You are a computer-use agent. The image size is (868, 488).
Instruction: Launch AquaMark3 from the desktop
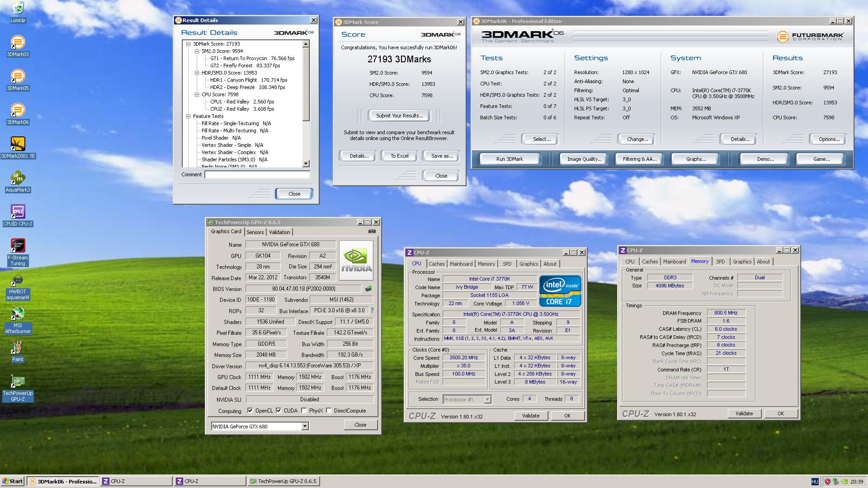[18, 182]
